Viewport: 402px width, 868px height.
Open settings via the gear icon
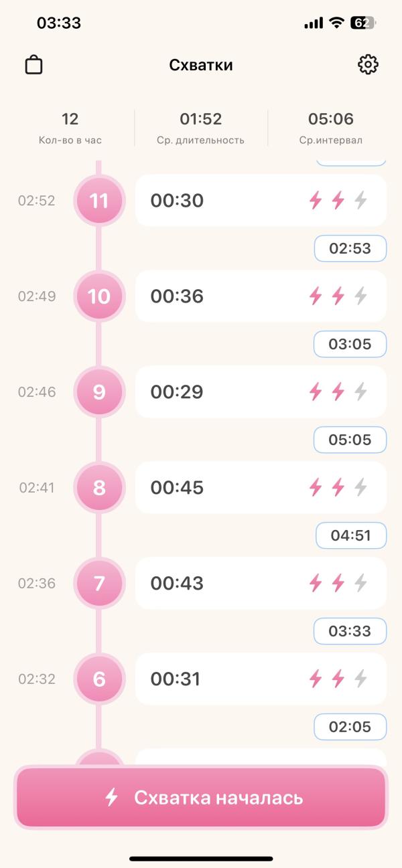[368, 65]
